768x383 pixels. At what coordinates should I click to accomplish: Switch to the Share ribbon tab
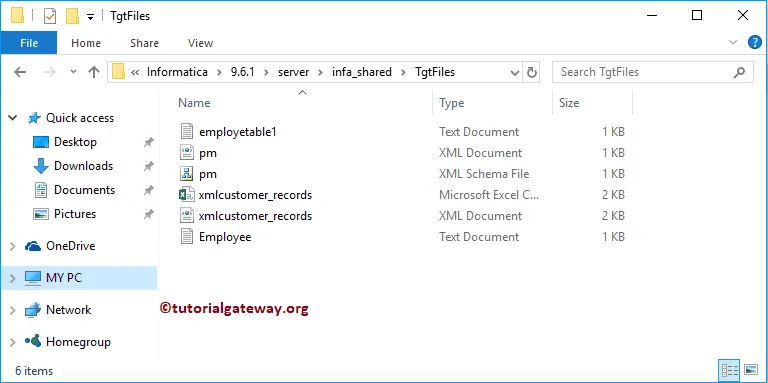pos(144,43)
